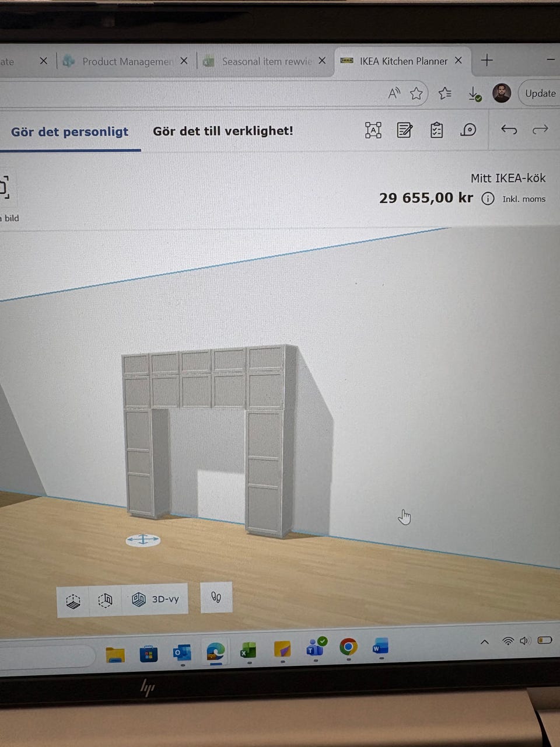Open Outlook from taskbar
560x747 pixels.
pos(182,652)
